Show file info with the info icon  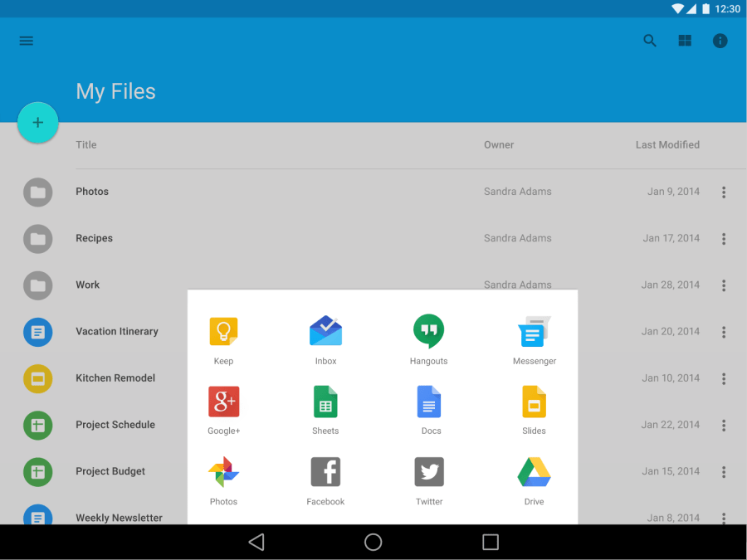coord(720,41)
